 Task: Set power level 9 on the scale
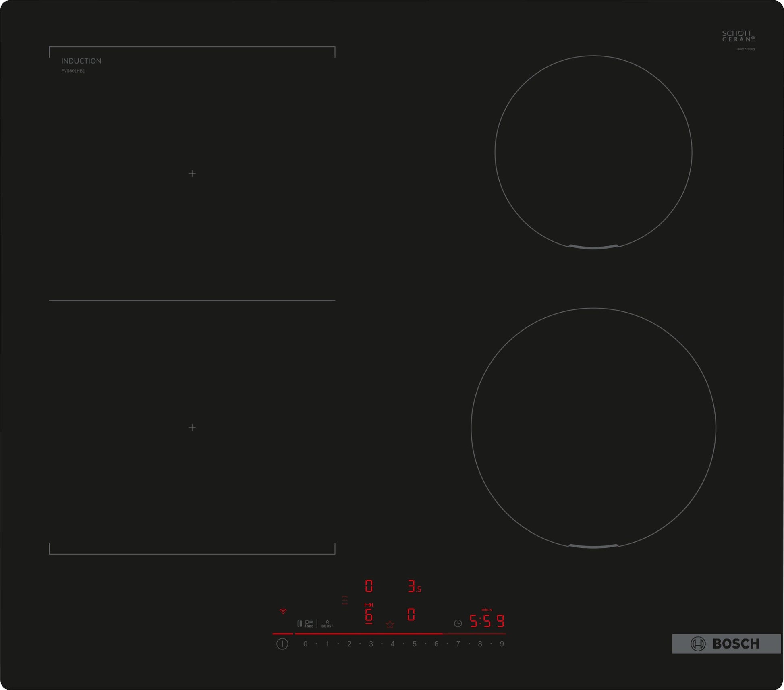(x=502, y=644)
